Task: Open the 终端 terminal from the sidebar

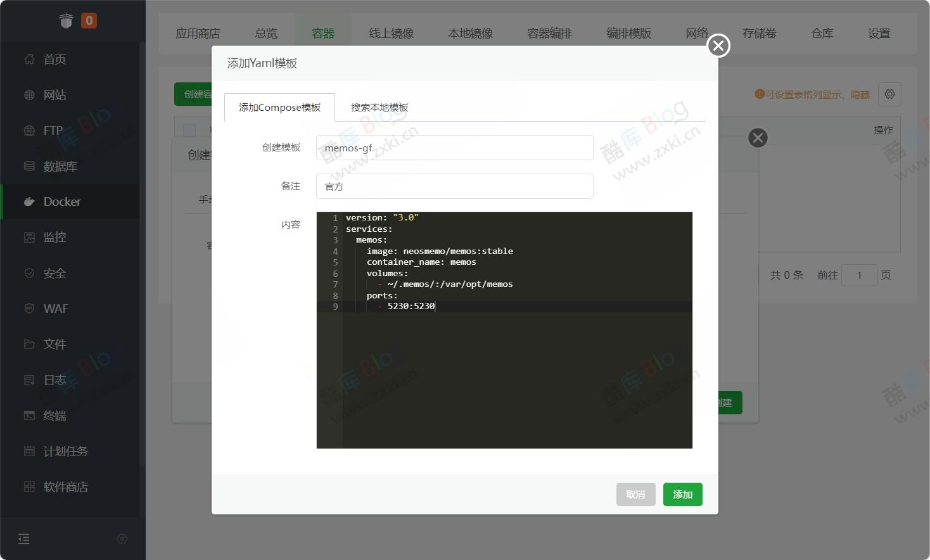Action: point(54,416)
